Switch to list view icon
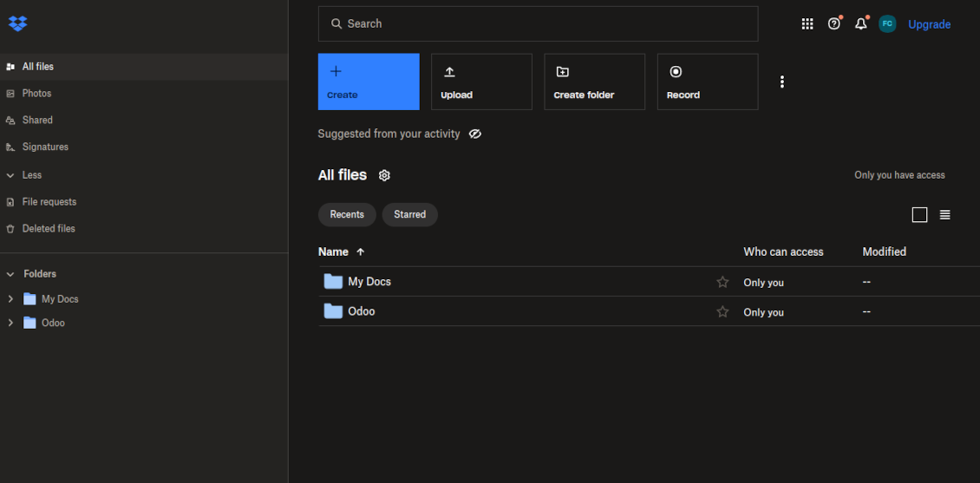 945,215
